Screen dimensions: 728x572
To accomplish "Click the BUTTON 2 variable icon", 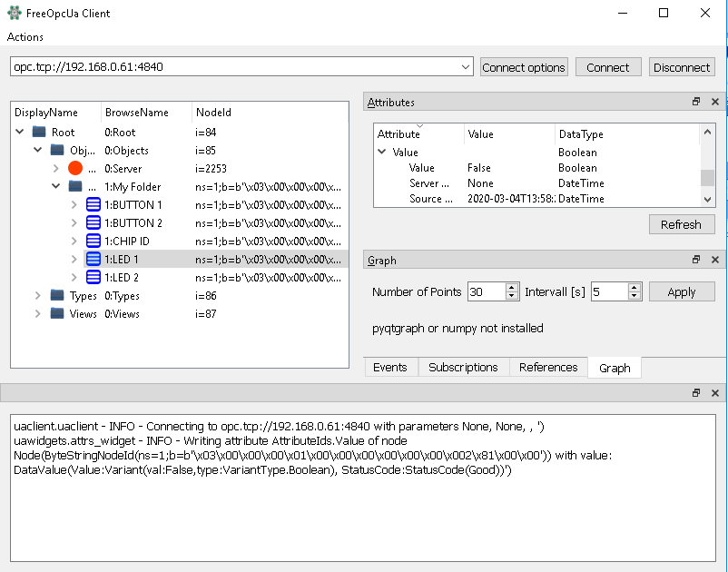I will pos(93,222).
